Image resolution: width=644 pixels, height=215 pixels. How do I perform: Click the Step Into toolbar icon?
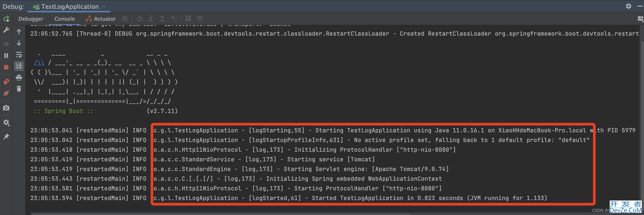click(x=151, y=18)
